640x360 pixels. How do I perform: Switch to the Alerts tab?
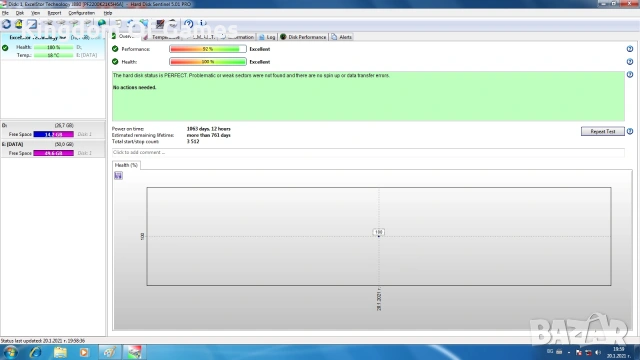click(342, 37)
